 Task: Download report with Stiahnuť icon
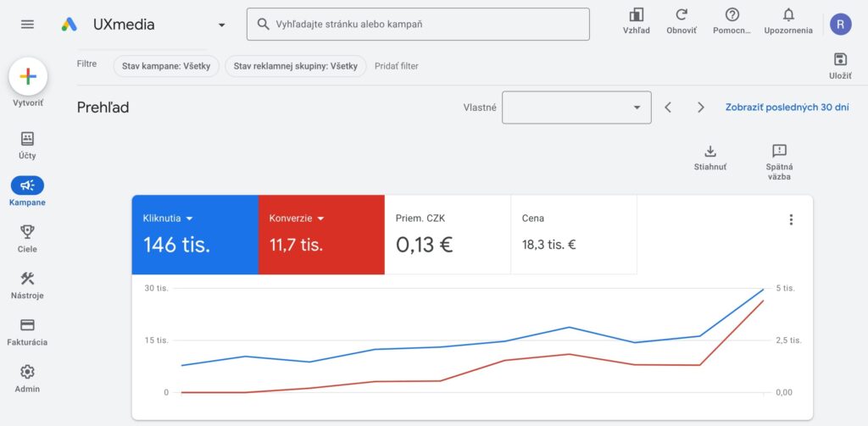[710, 151]
